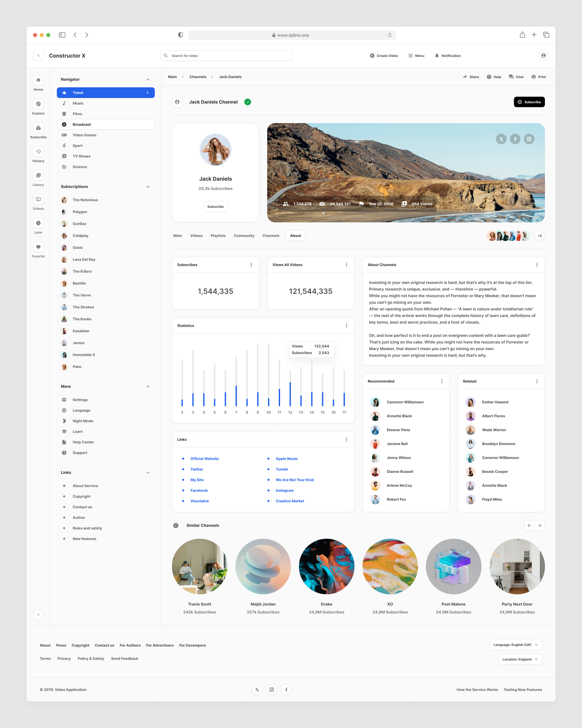The height and width of the screenshot is (728, 582).
Task: Switch to the Videos channel tab
Action: pyautogui.click(x=196, y=236)
